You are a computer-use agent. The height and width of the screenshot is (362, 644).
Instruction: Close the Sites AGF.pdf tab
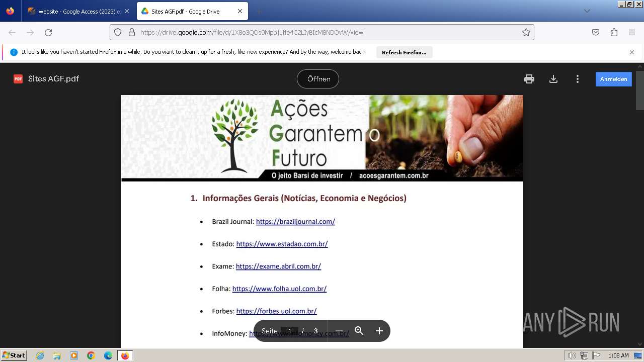click(x=240, y=11)
